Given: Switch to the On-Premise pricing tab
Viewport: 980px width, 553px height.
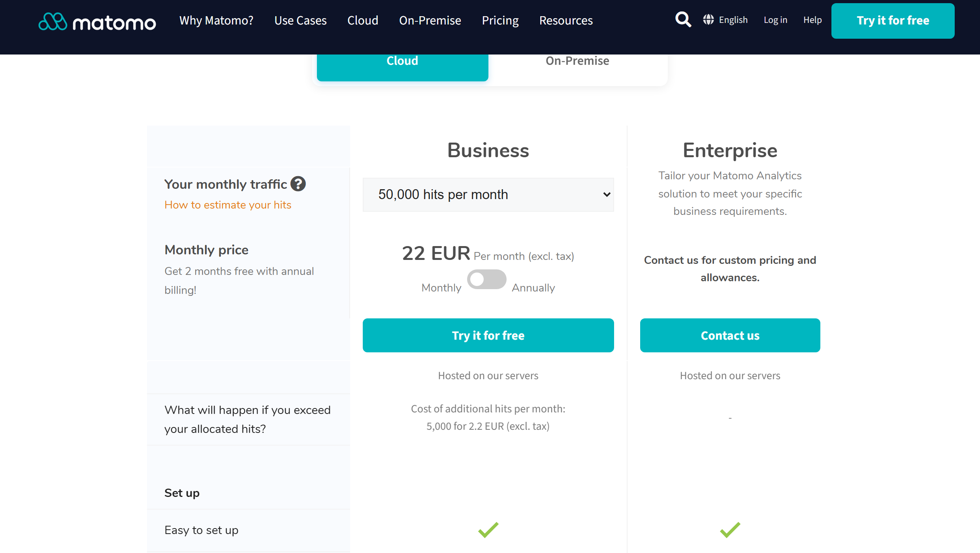Looking at the screenshot, I should 577,61.
